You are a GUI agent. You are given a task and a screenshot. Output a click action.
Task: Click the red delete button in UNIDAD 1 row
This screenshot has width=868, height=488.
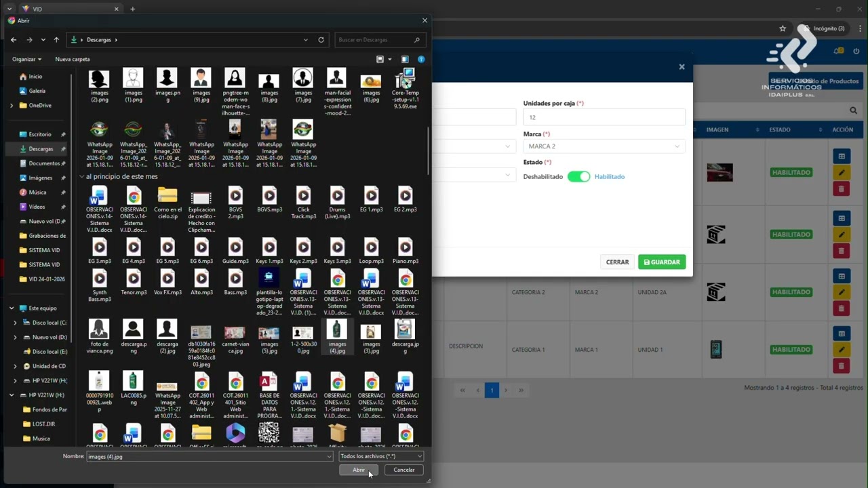click(x=842, y=366)
